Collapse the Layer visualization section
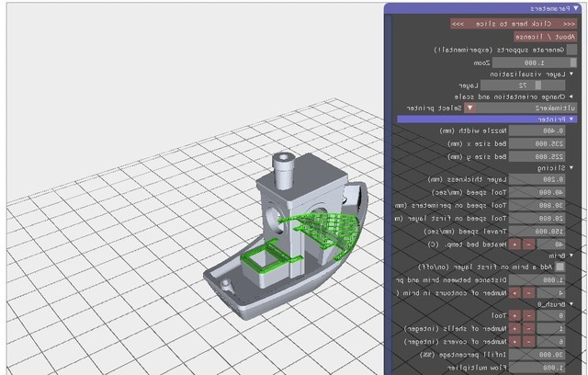 [572, 73]
